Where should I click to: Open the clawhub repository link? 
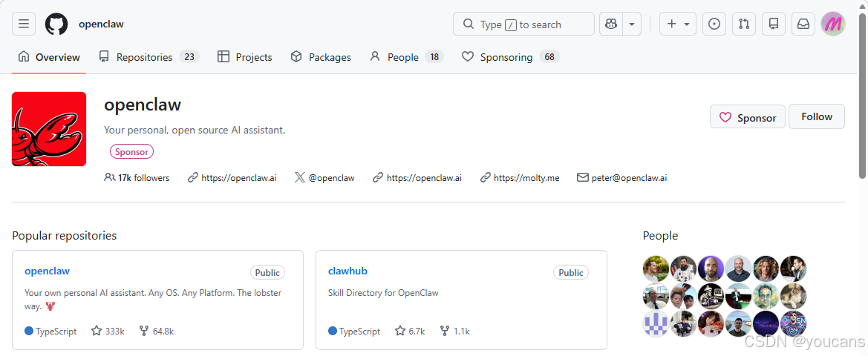coord(347,271)
